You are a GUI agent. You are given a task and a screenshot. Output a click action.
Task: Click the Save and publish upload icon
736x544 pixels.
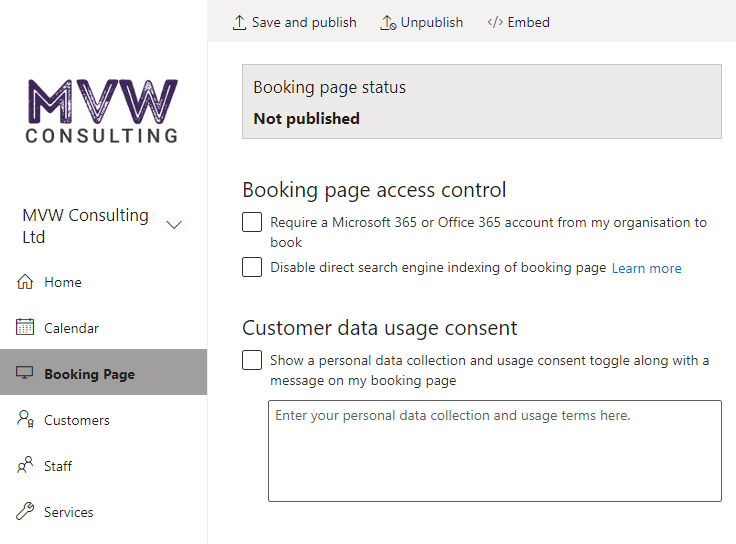[x=239, y=22]
